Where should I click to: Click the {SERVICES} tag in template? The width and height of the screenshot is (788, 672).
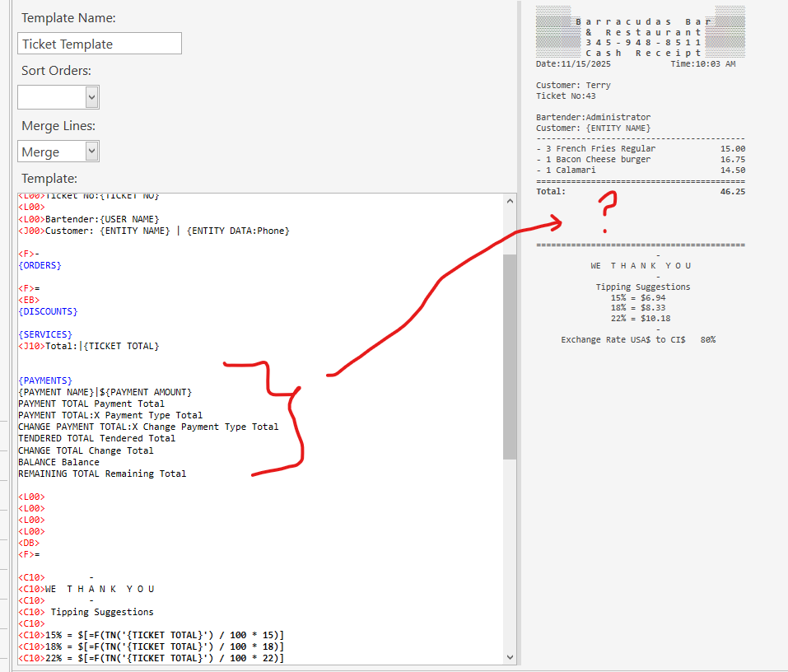tap(45, 334)
